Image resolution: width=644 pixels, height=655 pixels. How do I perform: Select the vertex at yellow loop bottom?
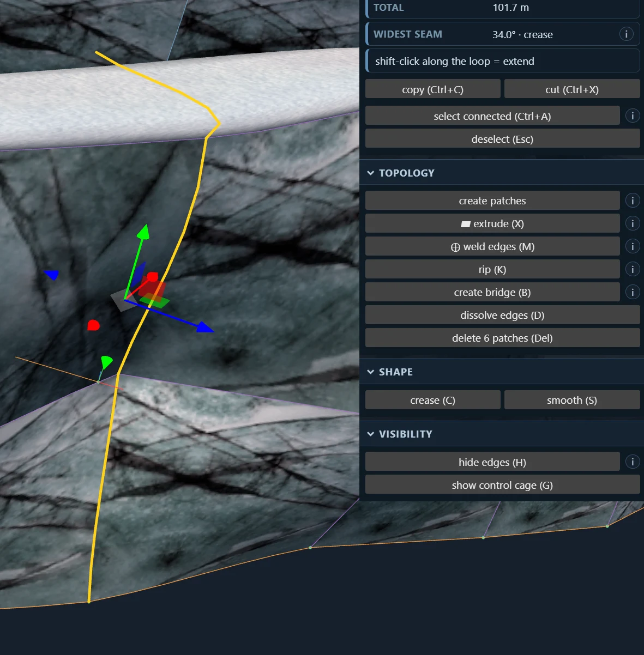89,602
